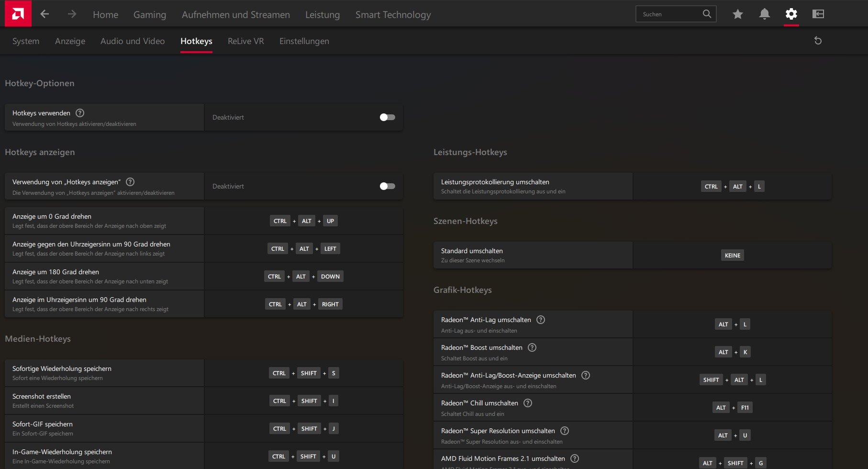Click the Medien-Hotkeys section heading
This screenshot has width=868, height=469.
coord(38,339)
